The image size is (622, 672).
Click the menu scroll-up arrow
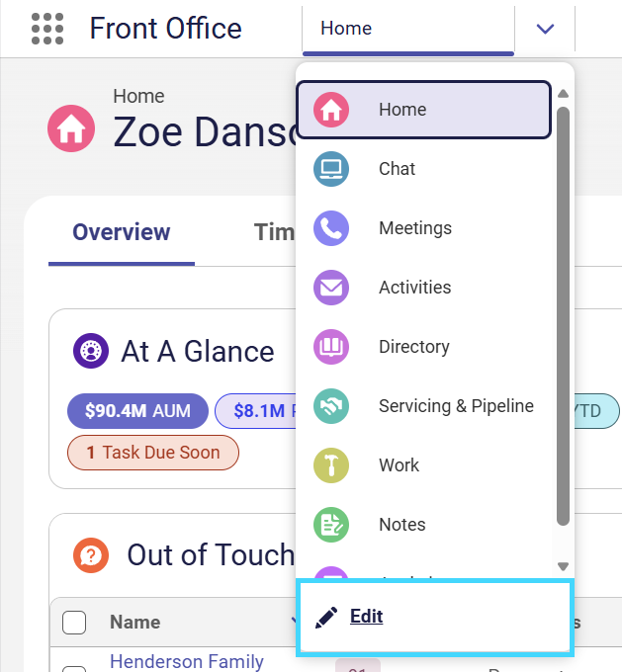pos(563,94)
